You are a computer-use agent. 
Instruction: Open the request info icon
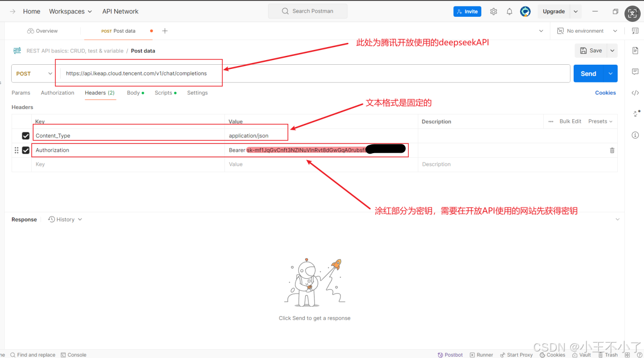[635, 135]
